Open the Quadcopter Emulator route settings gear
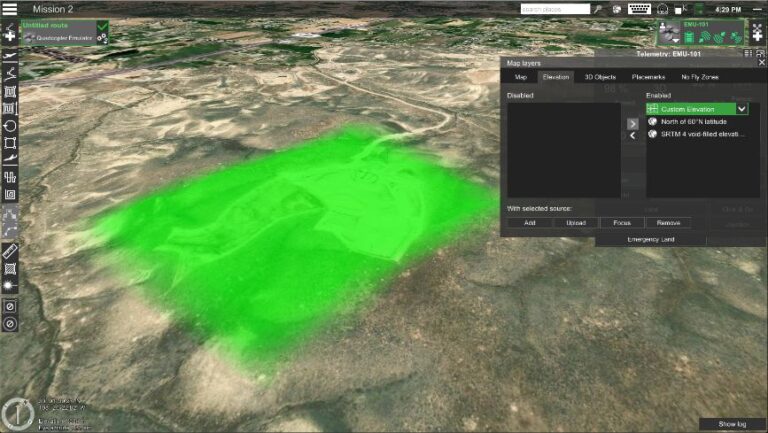Screen dimensions: 768x433 tap(102, 37)
